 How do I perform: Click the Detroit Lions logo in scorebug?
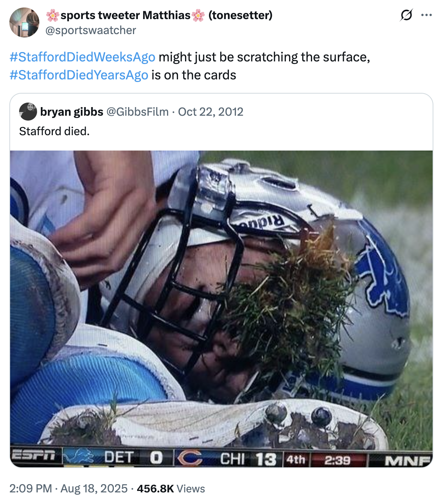click(78, 456)
